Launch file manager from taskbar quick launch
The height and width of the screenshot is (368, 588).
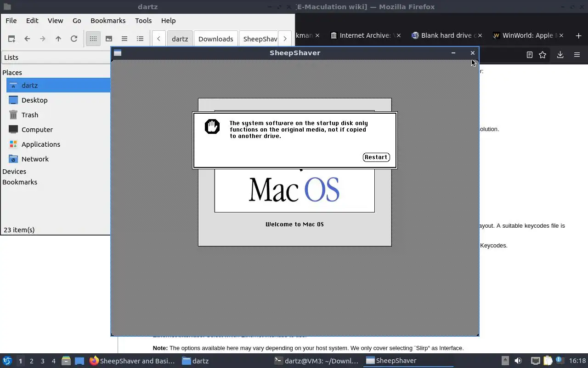66,361
